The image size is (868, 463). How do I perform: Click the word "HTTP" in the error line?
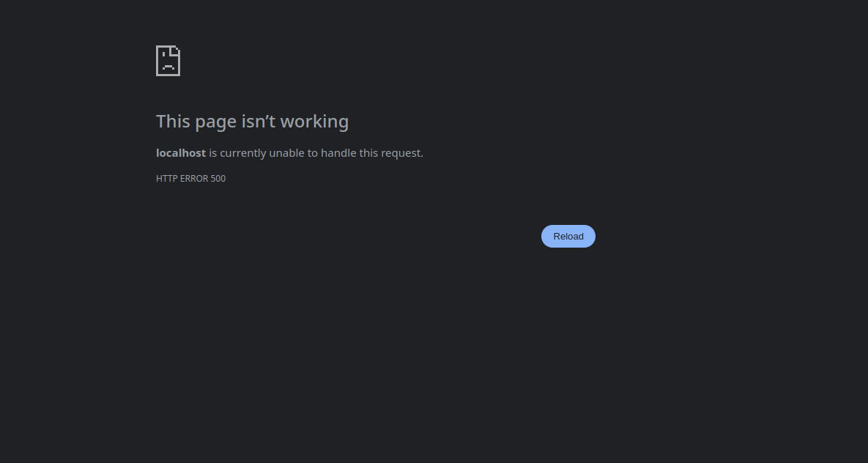166,178
